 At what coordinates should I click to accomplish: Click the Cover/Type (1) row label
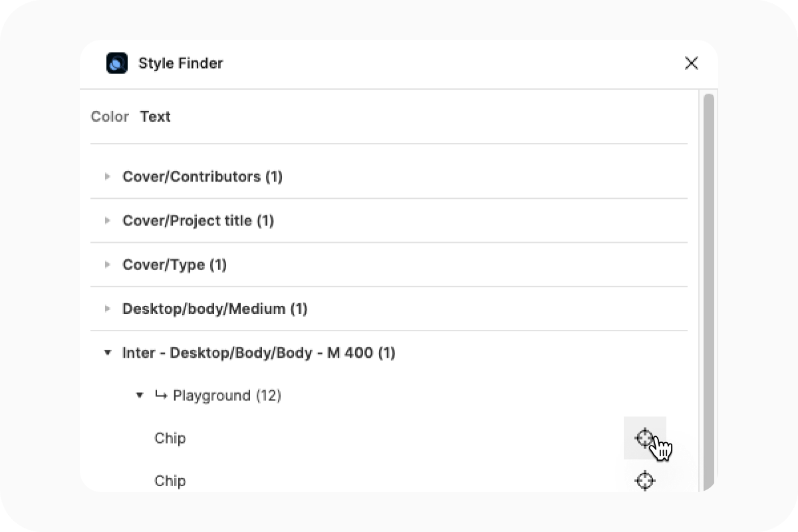pyautogui.click(x=174, y=264)
